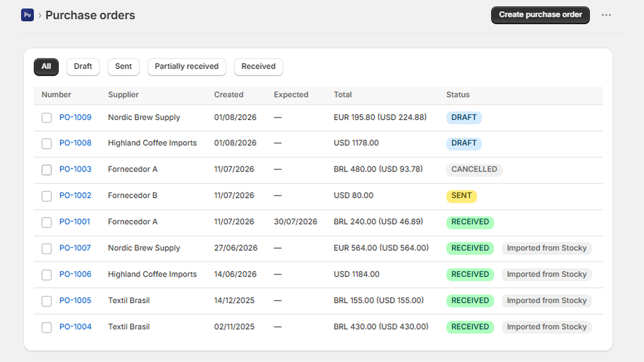This screenshot has width=644, height=362.
Task: Click Create purchase order button
Action: click(540, 15)
